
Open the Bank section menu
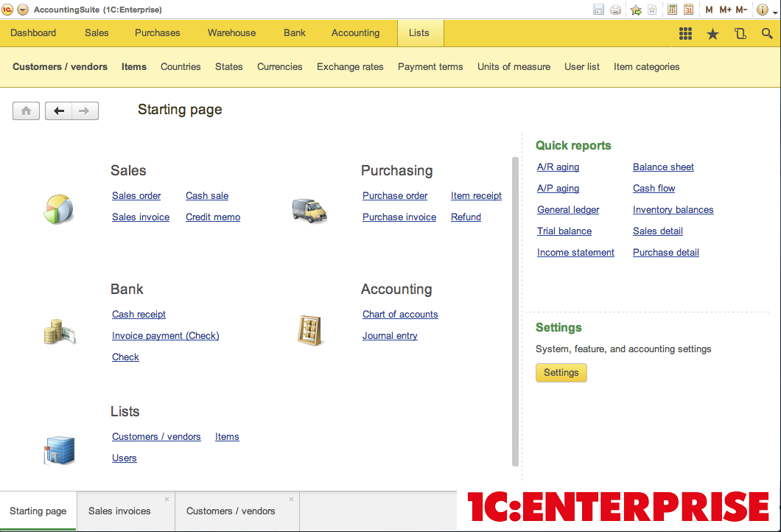[295, 33]
